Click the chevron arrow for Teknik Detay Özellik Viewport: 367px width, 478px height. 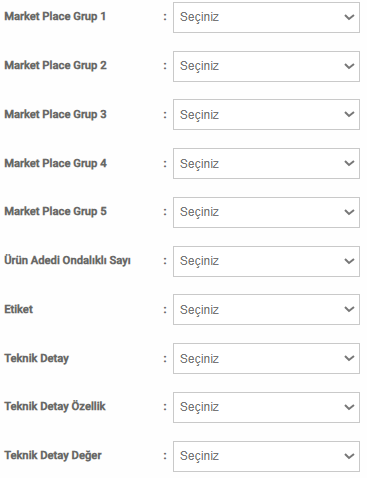349,407
